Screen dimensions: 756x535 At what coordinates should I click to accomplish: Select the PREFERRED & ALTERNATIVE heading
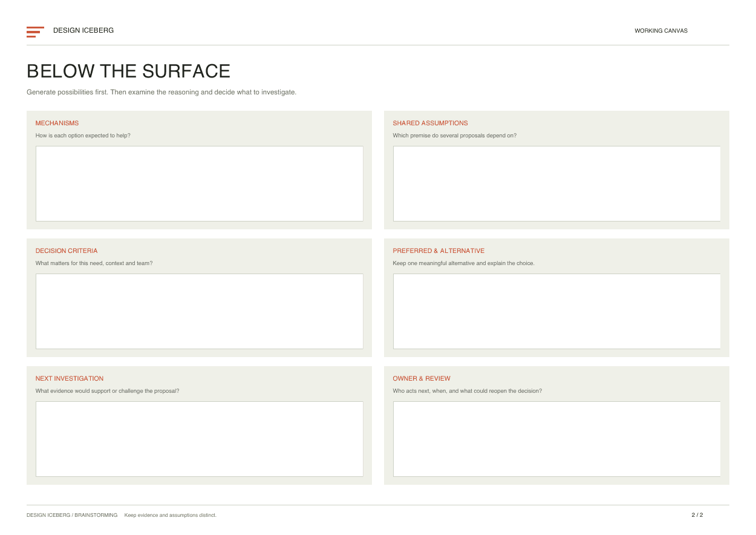pos(438,251)
